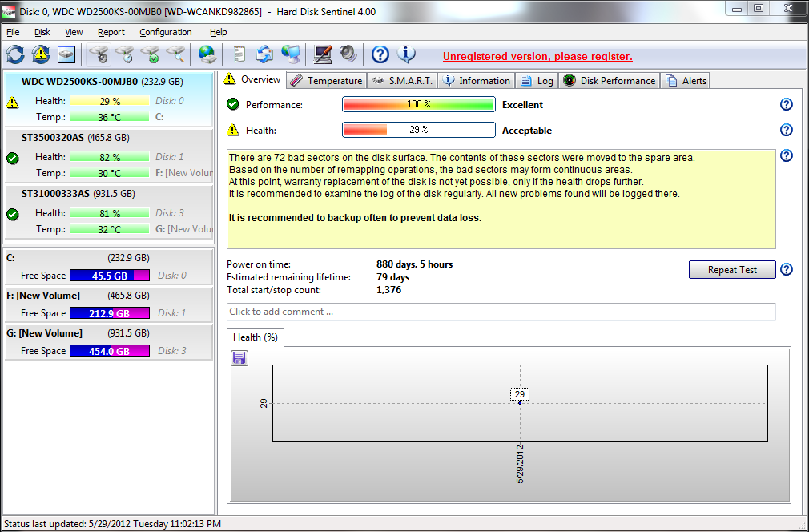This screenshot has width=809, height=532.
Task: Click the '880 days, 5 hours' power-on value
Action: click(414, 264)
